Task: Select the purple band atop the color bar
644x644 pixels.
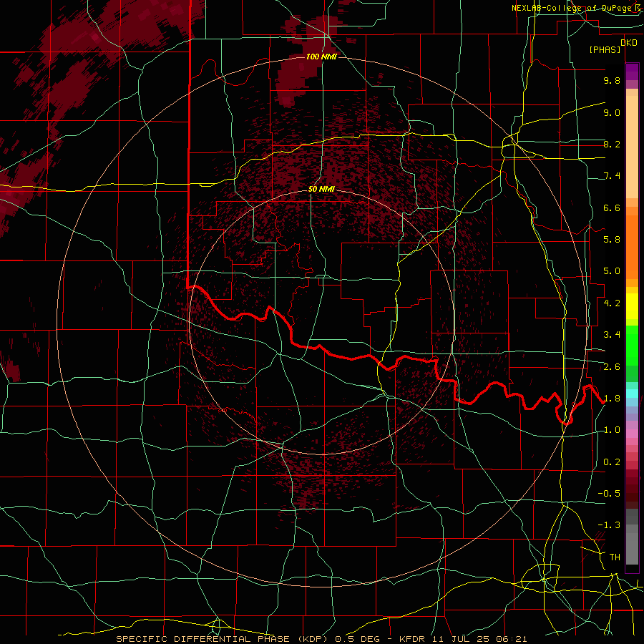Action: coord(632,72)
